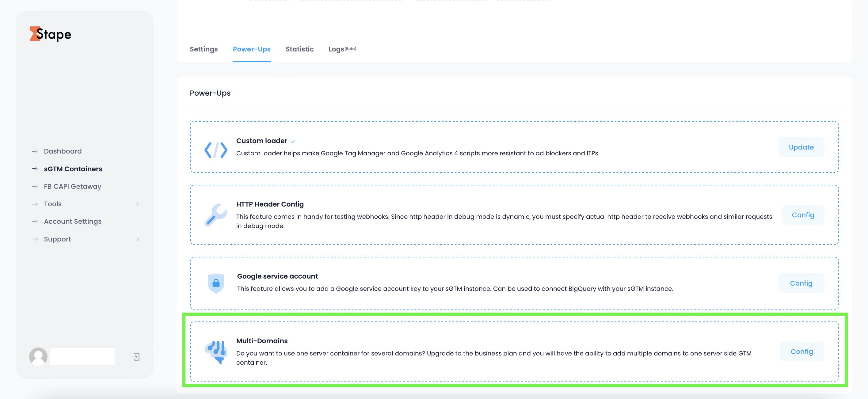Open Config for Multi-Domains

802,351
